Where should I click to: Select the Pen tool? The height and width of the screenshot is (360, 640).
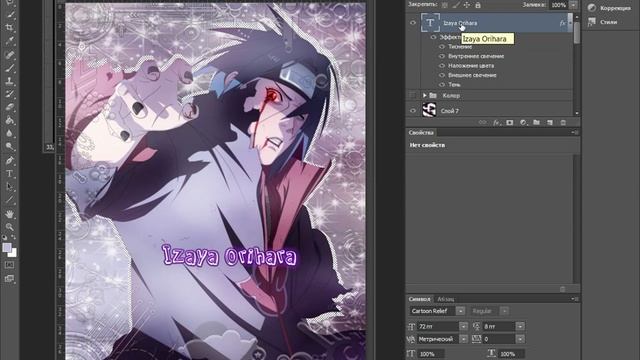pos(9,160)
